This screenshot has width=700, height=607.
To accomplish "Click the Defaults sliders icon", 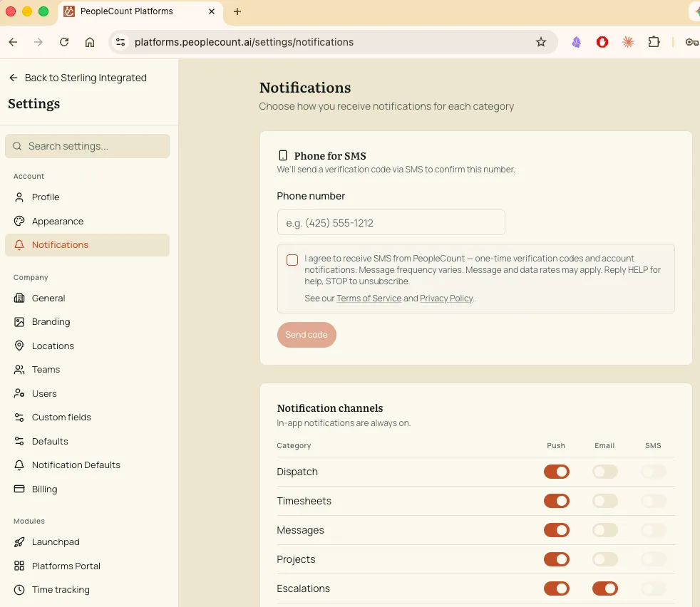I will pos(19,441).
